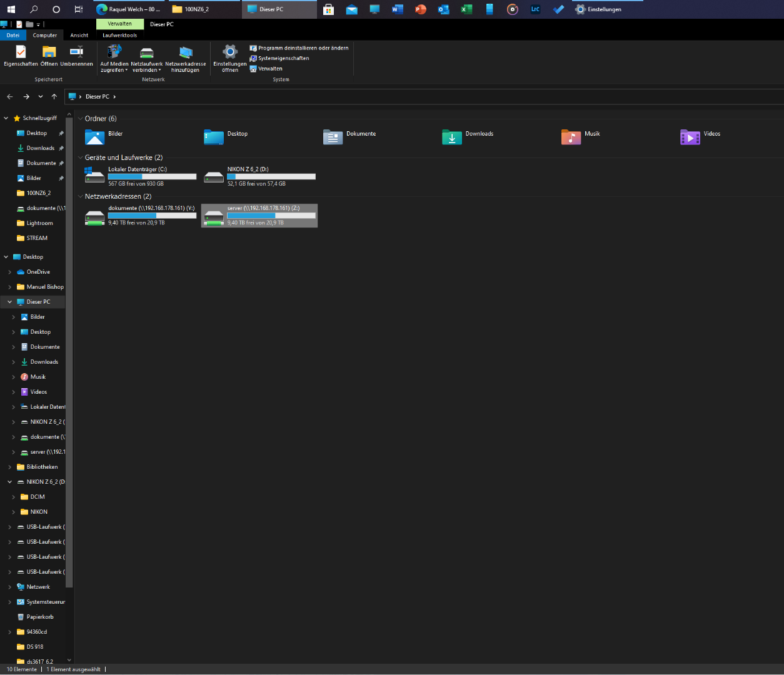Screen dimensions: 784x675
Task: Select Lokaler Datenträger (C:) drive
Action: click(141, 176)
